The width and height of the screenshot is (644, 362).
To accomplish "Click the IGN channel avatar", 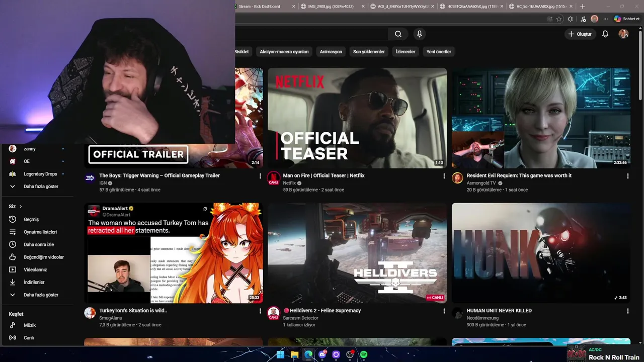I will tap(90, 178).
